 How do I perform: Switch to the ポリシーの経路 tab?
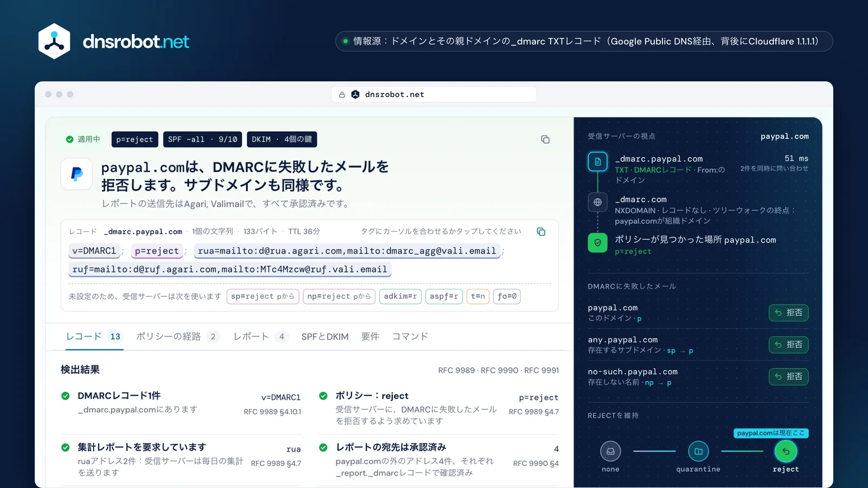point(177,337)
